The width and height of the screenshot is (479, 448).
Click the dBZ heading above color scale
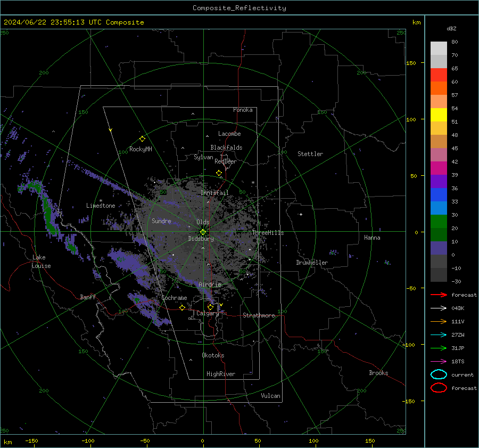(451, 28)
